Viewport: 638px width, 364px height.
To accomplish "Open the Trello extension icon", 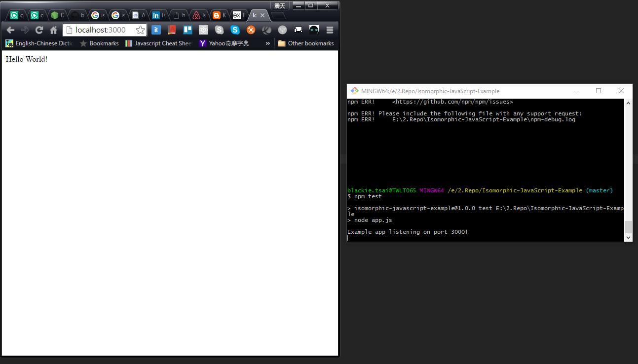I will point(188,30).
